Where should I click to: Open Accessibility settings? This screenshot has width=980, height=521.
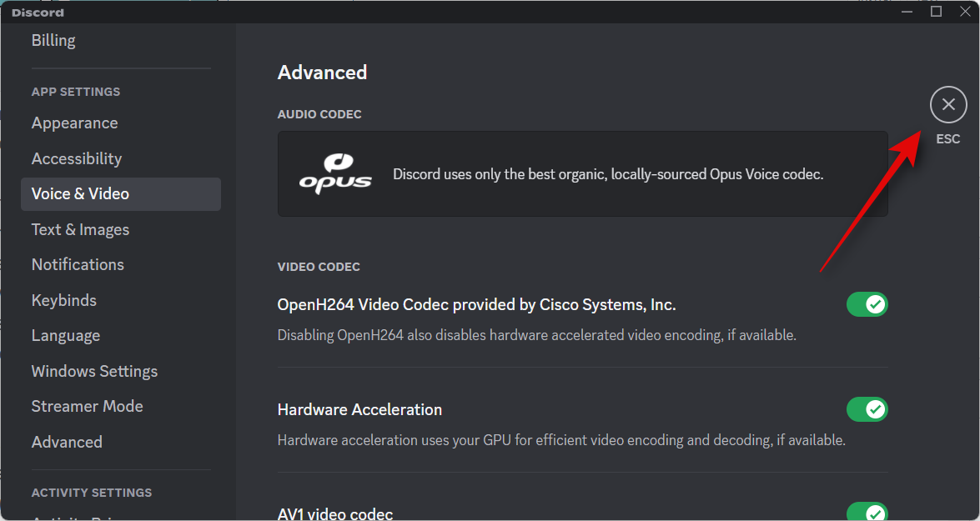pyautogui.click(x=77, y=158)
